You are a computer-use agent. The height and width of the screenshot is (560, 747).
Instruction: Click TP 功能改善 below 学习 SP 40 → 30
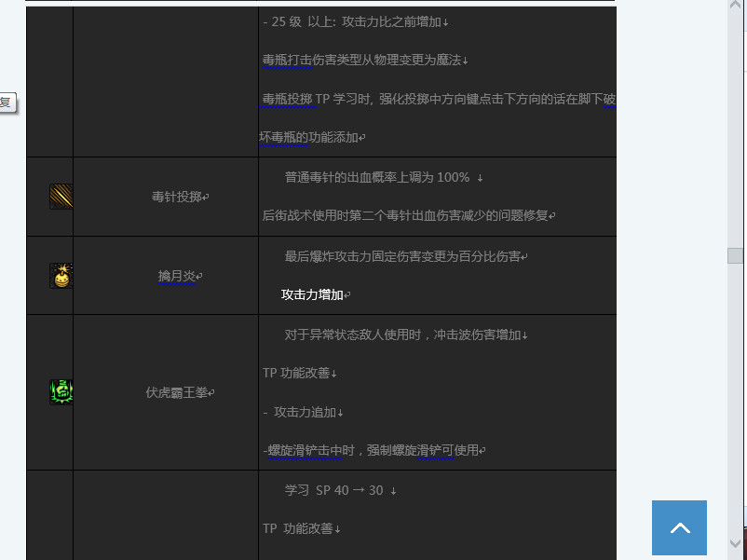point(298,529)
